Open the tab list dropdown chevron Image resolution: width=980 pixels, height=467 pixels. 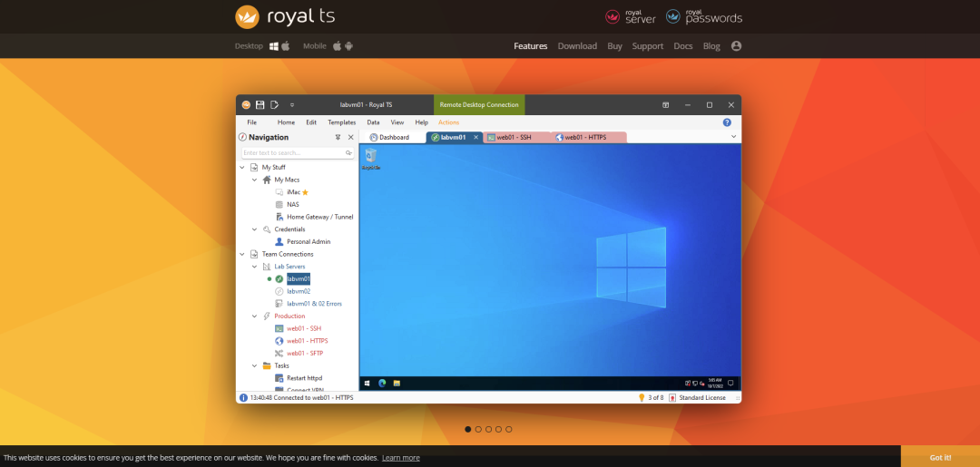[734, 137]
